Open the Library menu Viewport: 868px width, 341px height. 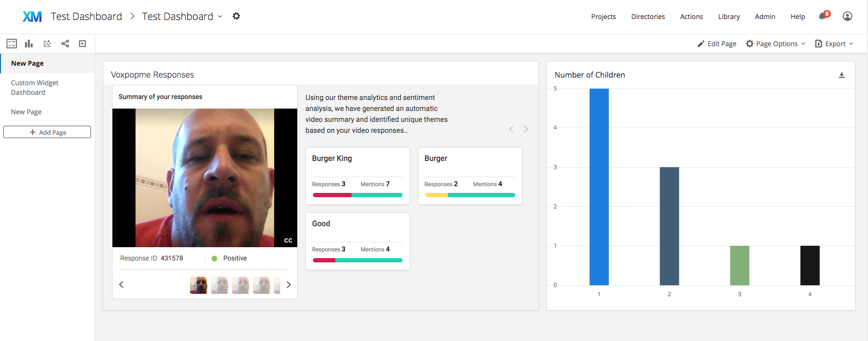(x=729, y=17)
